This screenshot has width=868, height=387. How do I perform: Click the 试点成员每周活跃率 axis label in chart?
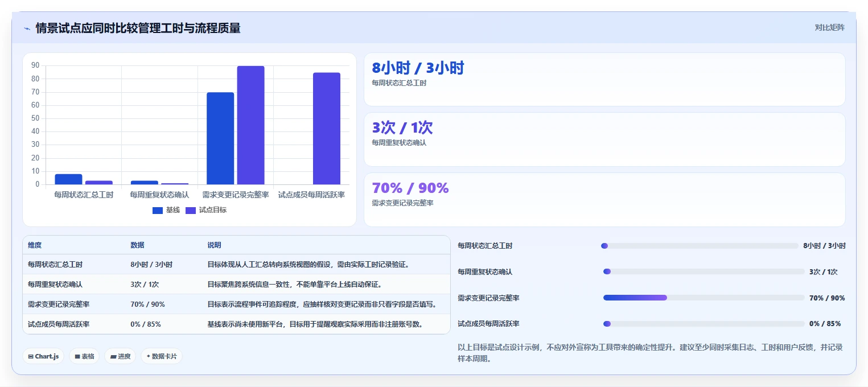pos(311,195)
